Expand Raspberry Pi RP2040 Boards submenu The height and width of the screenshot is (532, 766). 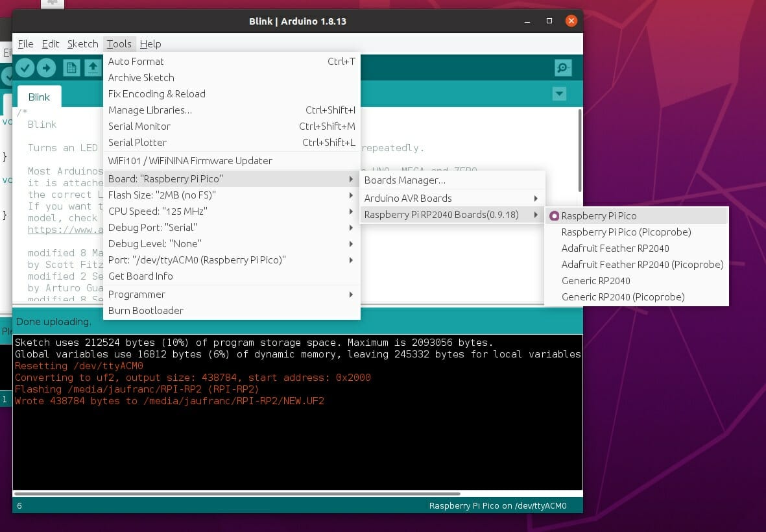coord(452,215)
